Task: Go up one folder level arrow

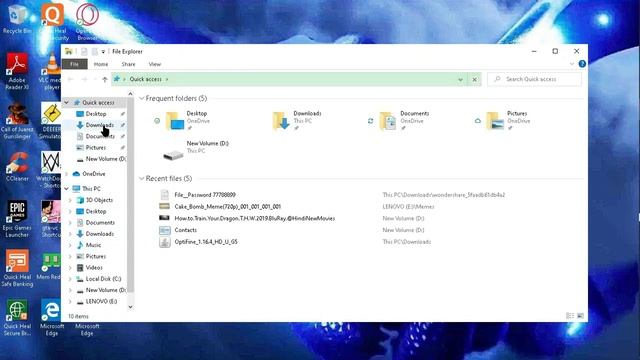Action: point(105,79)
